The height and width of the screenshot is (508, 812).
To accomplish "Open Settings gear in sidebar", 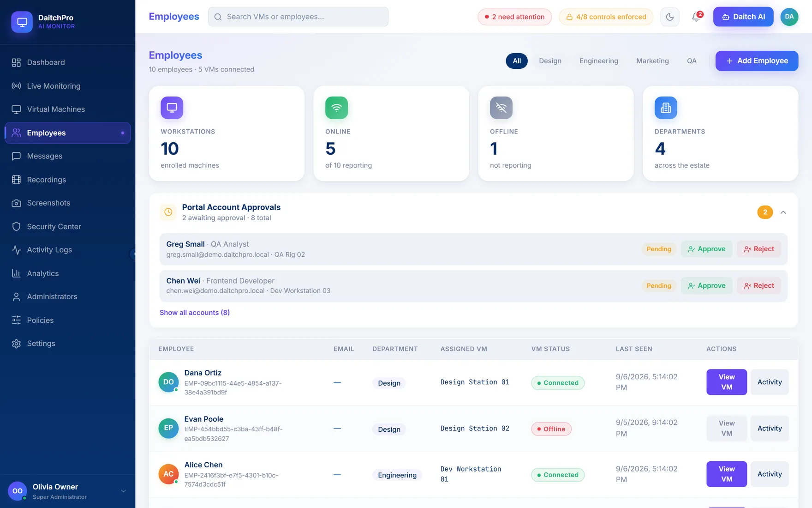I will point(16,344).
